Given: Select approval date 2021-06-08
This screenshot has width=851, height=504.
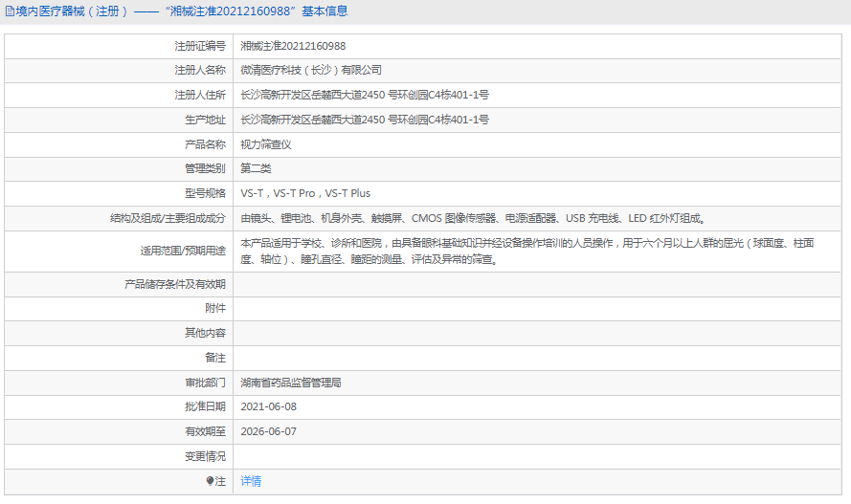Looking at the screenshot, I should click(269, 406).
